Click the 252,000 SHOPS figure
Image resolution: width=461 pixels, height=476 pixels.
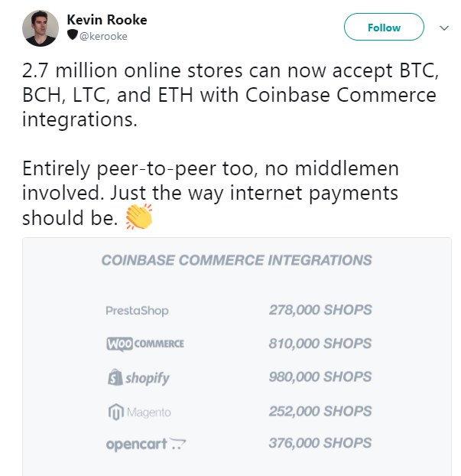[320, 412]
